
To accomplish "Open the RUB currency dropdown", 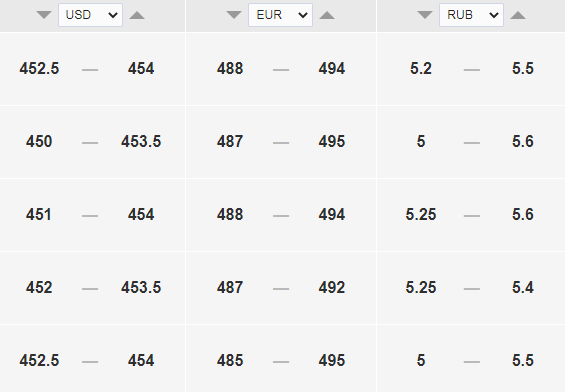I will [471, 15].
